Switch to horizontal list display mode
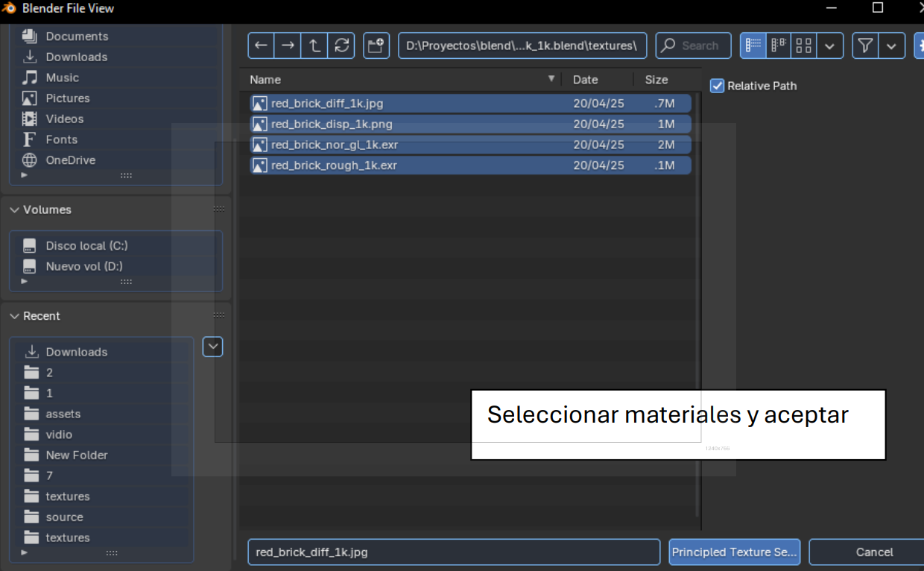 [778, 45]
